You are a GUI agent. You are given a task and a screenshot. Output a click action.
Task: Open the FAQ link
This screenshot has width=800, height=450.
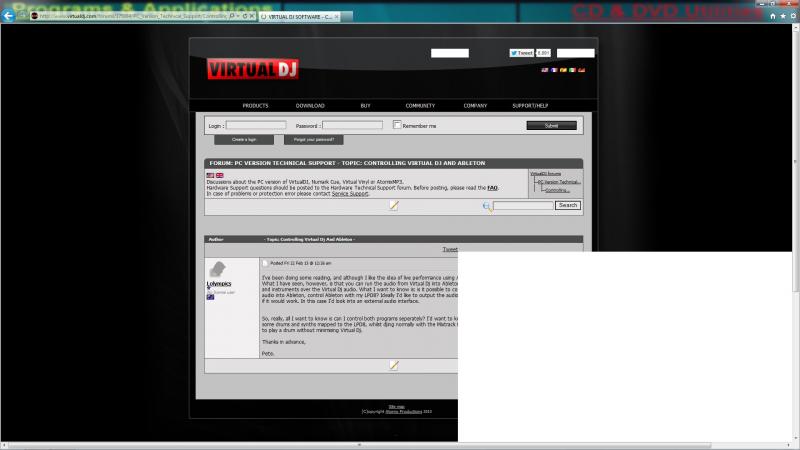pos(492,188)
